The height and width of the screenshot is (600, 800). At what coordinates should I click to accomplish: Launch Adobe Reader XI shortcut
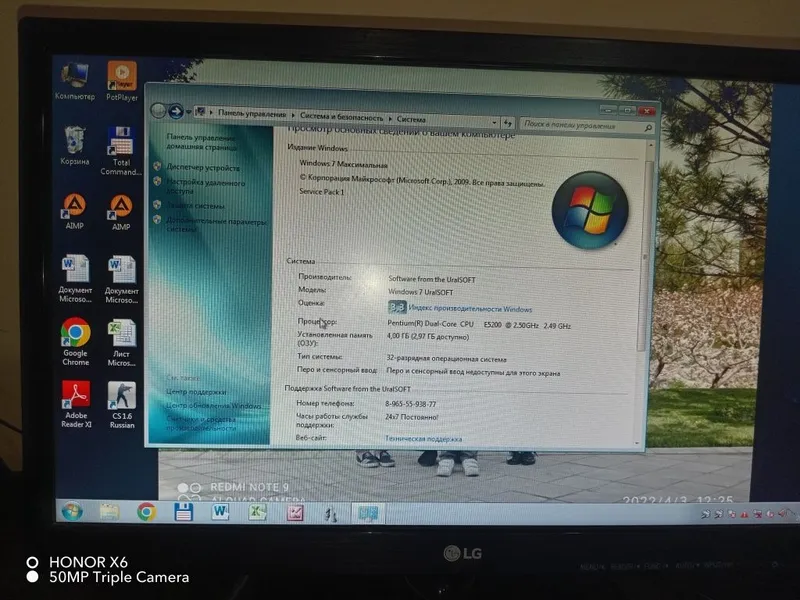coord(76,404)
